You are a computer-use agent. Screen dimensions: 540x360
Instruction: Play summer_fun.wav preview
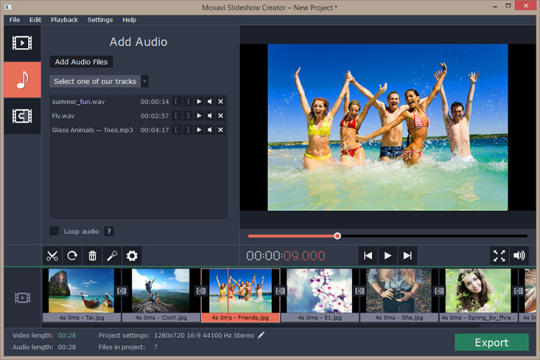click(x=199, y=102)
